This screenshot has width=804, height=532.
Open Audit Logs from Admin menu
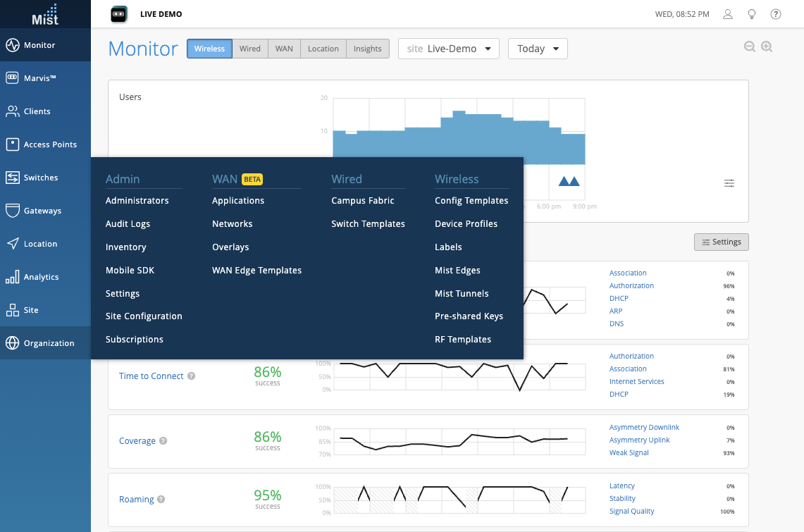coord(128,224)
